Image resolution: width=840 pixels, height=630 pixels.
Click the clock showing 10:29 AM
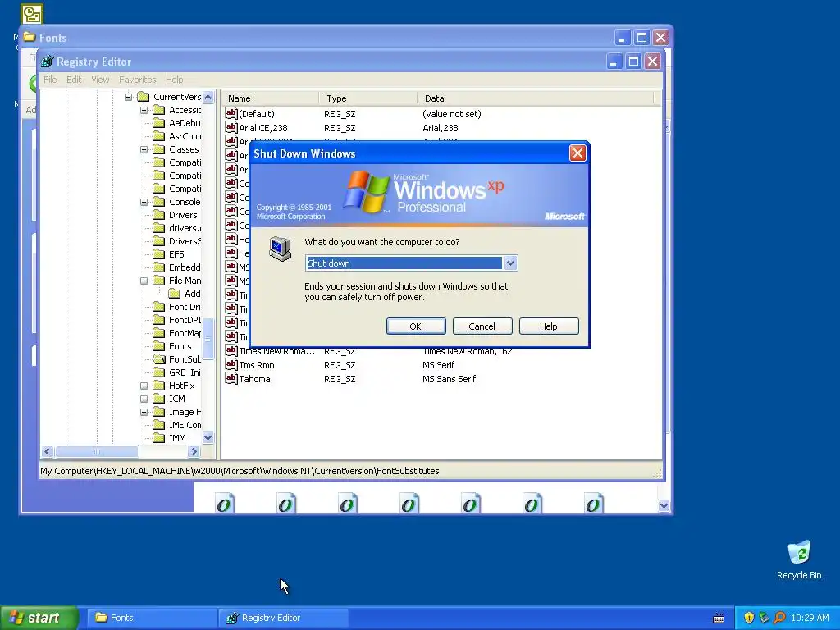[810, 618]
